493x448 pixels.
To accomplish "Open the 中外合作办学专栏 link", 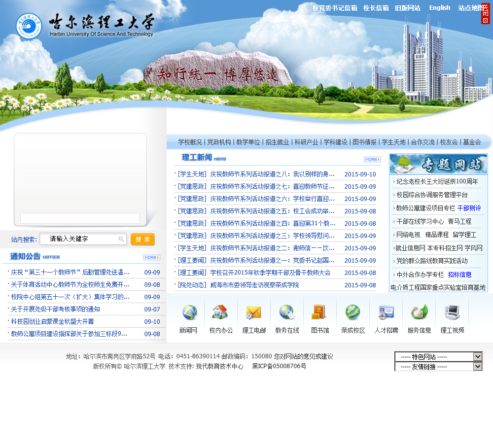I will pyautogui.click(x=420, y=275).
